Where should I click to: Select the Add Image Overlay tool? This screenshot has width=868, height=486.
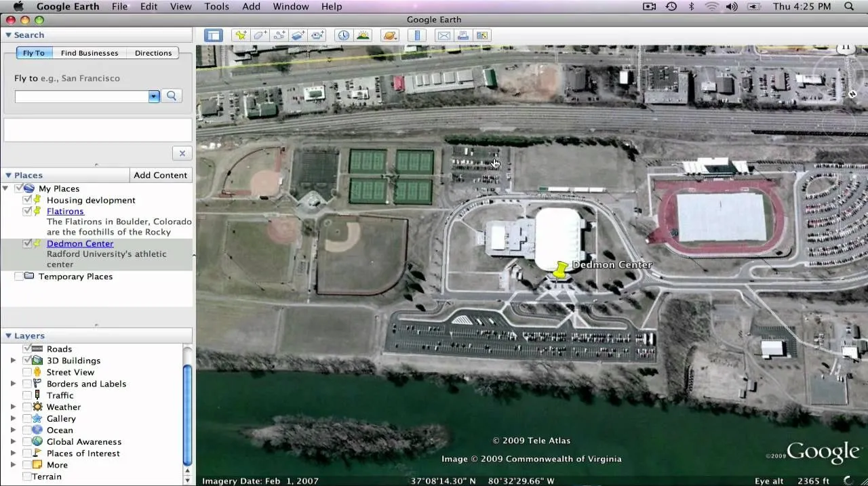coord(298,35)
